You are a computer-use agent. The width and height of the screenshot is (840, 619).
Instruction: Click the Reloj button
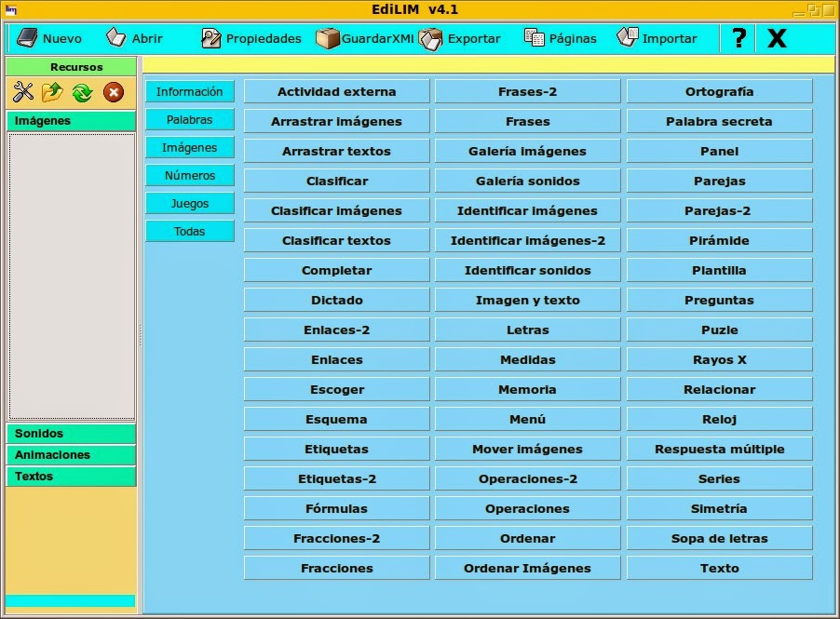tap(720, 419)
